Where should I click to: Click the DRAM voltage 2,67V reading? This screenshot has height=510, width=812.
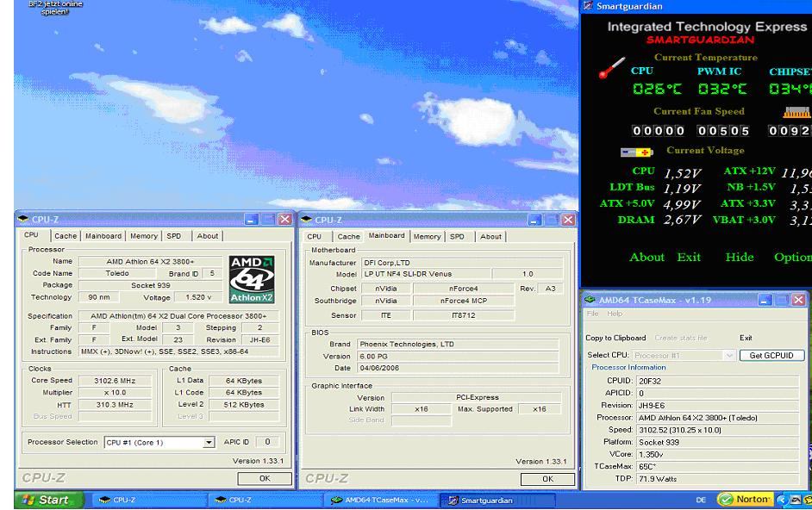coord(682,220)
